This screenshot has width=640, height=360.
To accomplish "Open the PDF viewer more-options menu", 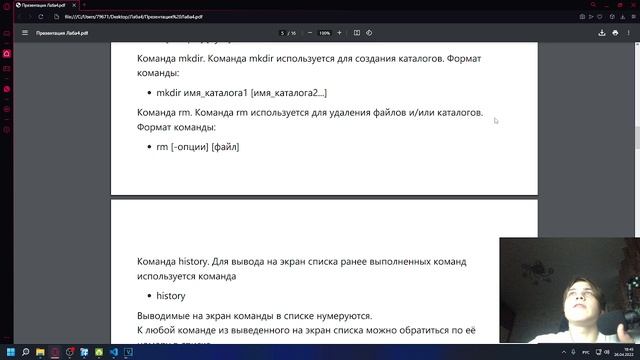I will coord(629,33).
